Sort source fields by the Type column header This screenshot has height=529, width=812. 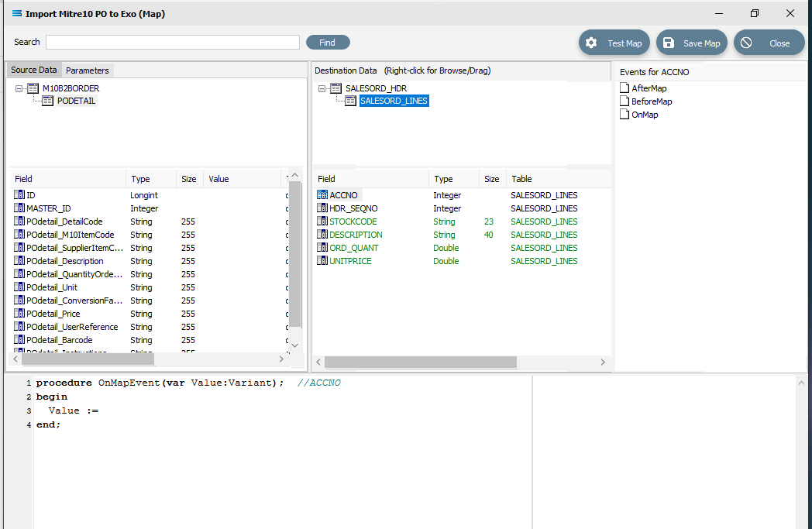pyautogui.click(x=150, y=179)
